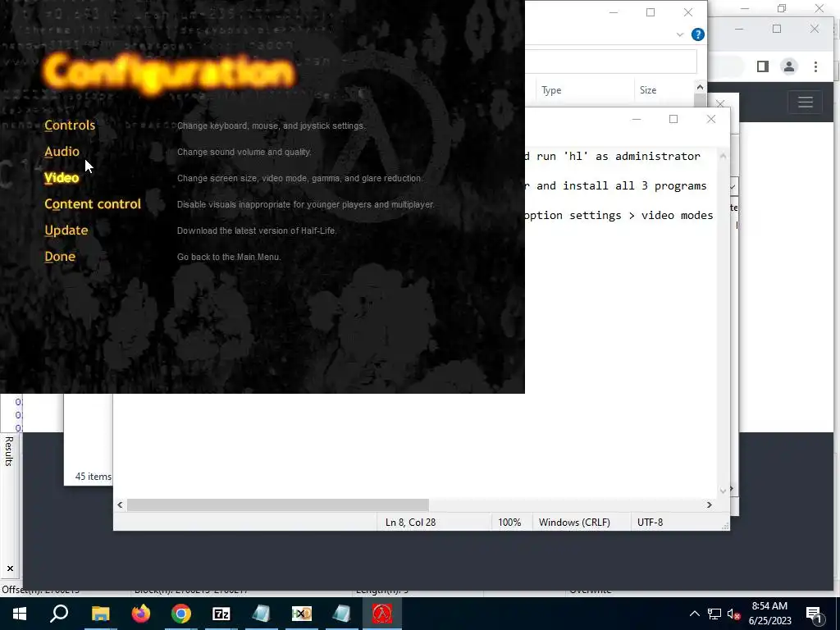Show hidden system tray icons

(x=694, y=614)
